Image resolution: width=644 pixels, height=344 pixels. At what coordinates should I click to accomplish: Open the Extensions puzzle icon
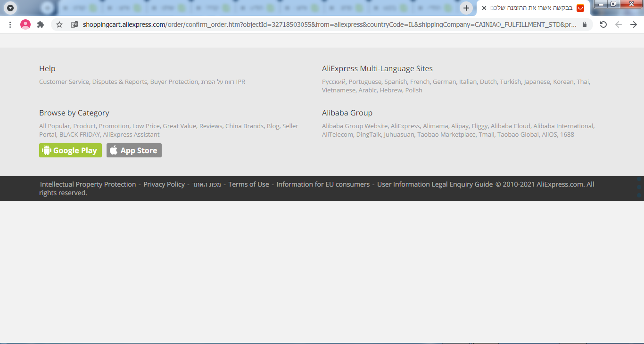tap(41, 25)
